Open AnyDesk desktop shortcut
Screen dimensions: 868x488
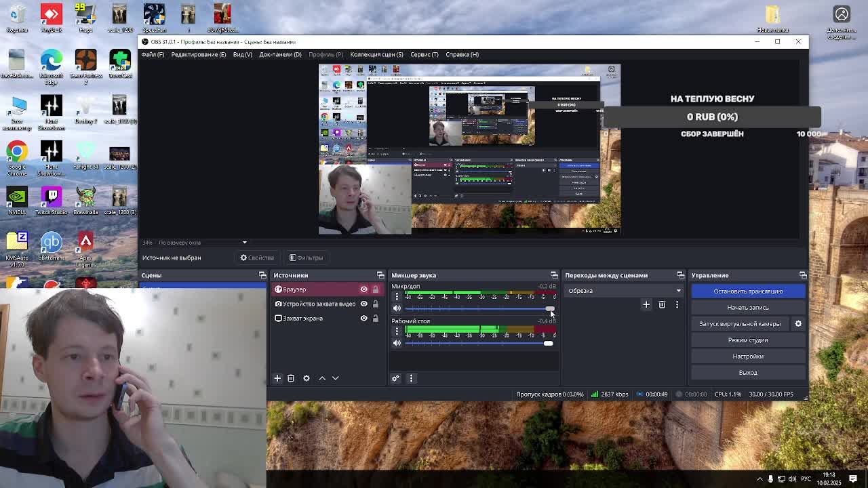click(52, 18)
